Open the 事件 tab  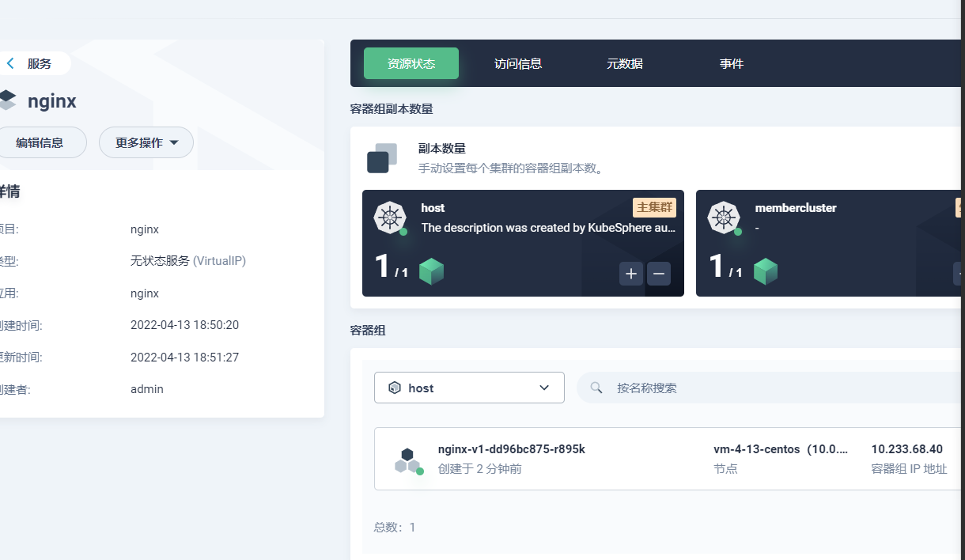tap(732, 63)
